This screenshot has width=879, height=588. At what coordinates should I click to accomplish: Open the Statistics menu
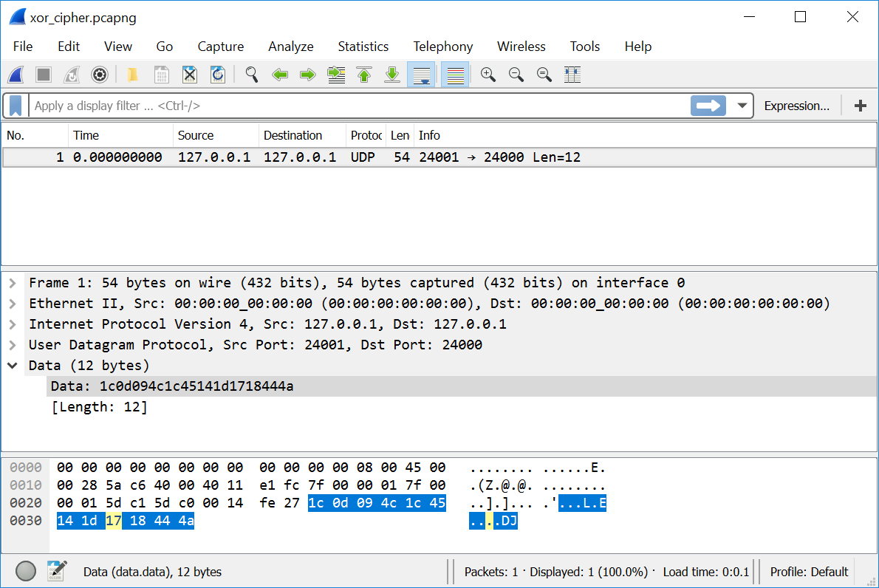click(x=363, y=47)
